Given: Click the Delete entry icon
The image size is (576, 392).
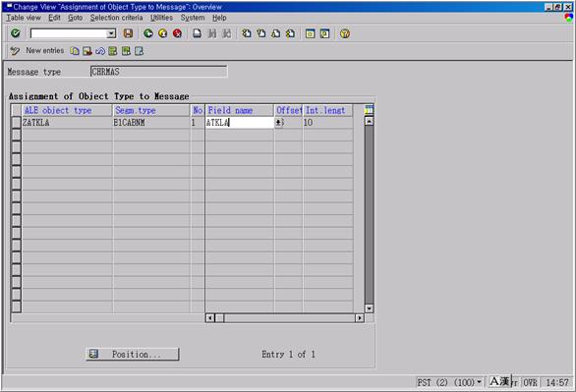Looking at the screenshot, I should tap(87, 51).
